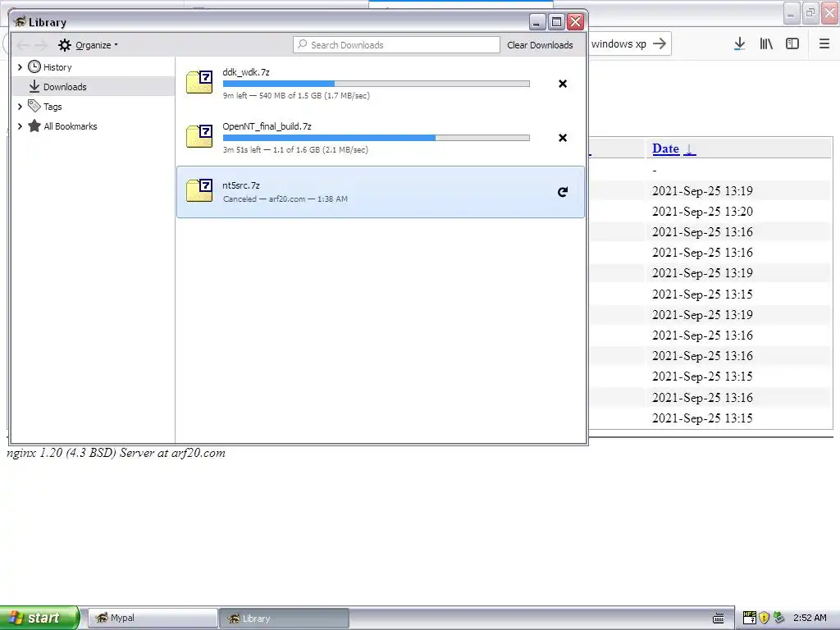The width and height of the screenshot is (840, 630).
Task: Click ddk_wdk.7z file name
Action: click(246, 72)
